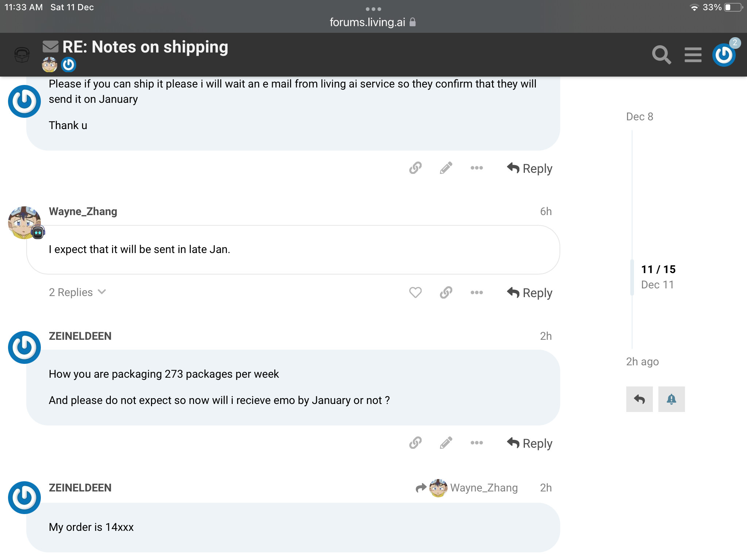747x560 pixels.
Task: Copy link to the 273 packages post
Action: point(415,443)
